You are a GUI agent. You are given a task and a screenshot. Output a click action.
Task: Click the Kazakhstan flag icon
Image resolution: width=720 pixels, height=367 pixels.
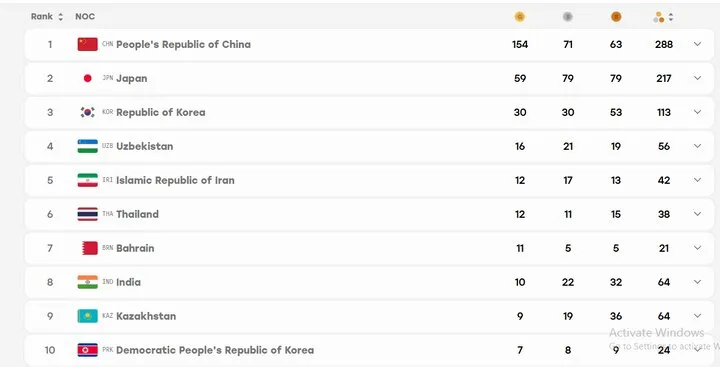[x=87, y=316]
